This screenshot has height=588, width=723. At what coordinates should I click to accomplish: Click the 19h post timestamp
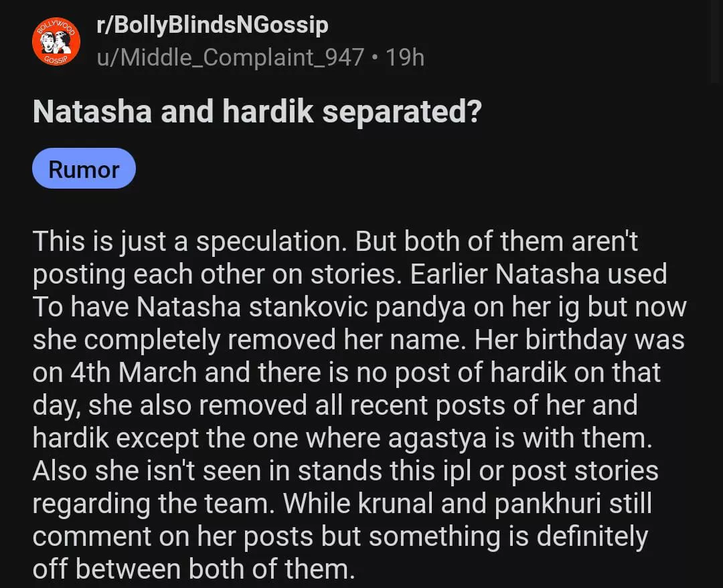(405, 58)
